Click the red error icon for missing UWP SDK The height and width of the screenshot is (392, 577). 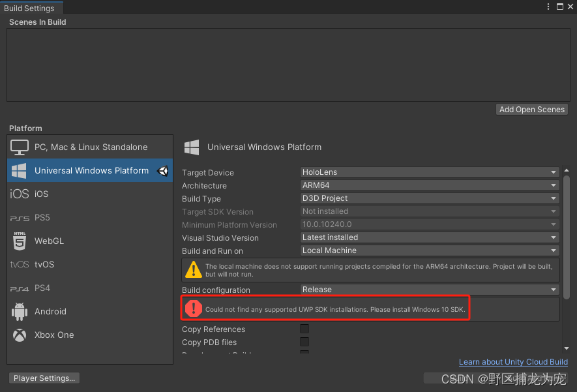click(194, 309)
